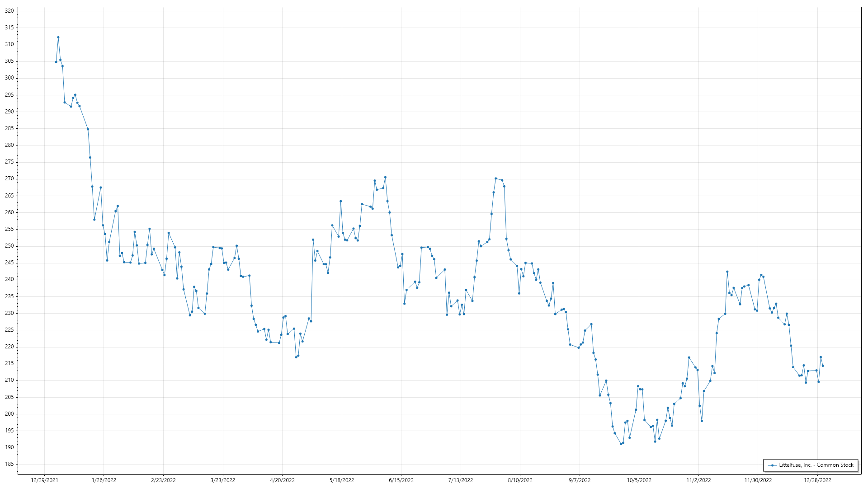Click the 3/23/2022 x-axis date label
The image size is (868, 488).
[223, 480]
